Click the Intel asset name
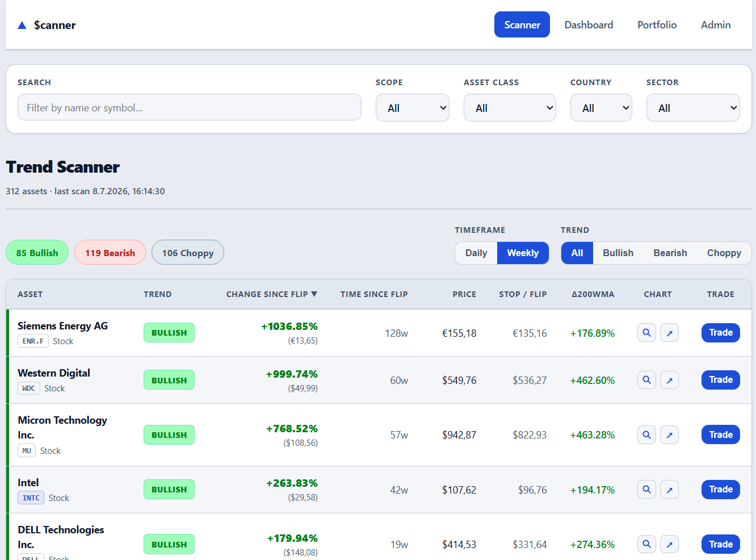This screenshot has height=560, width=756. tap(28, 483)
